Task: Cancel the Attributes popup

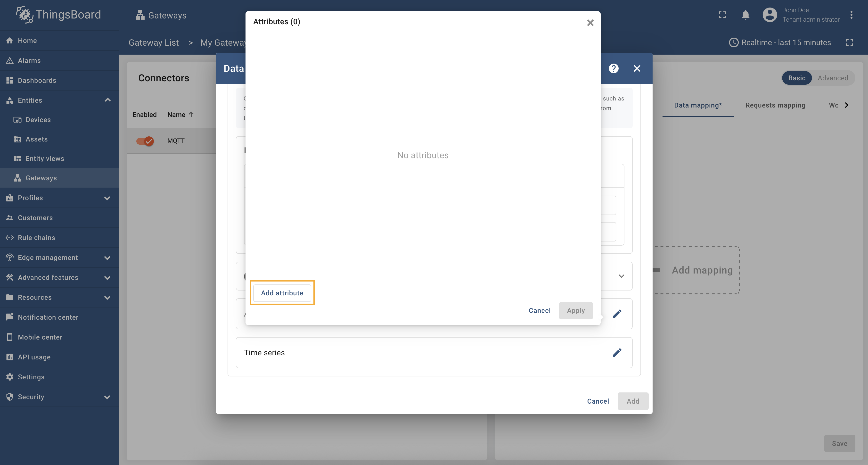Action: click(540, 310)
